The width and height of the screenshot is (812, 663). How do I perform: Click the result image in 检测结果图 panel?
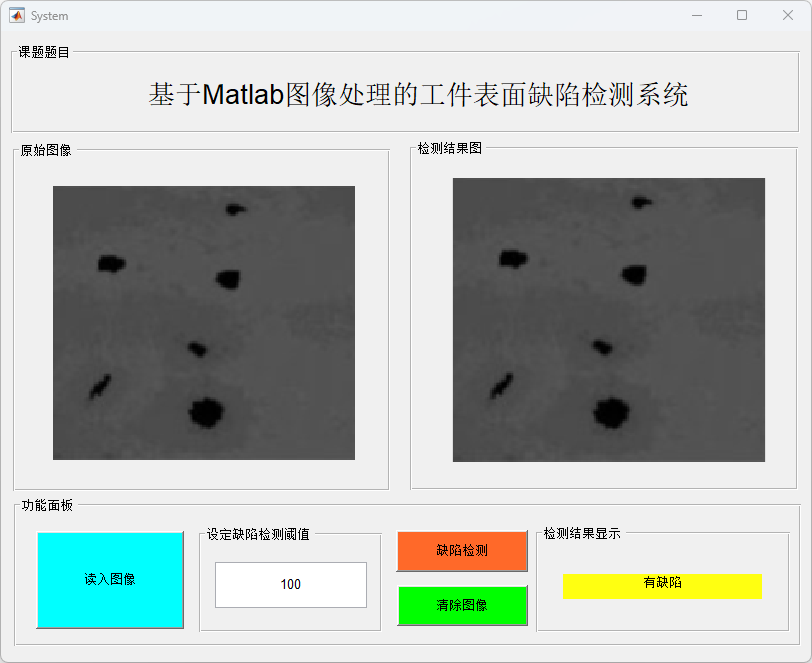coord(609,320)
